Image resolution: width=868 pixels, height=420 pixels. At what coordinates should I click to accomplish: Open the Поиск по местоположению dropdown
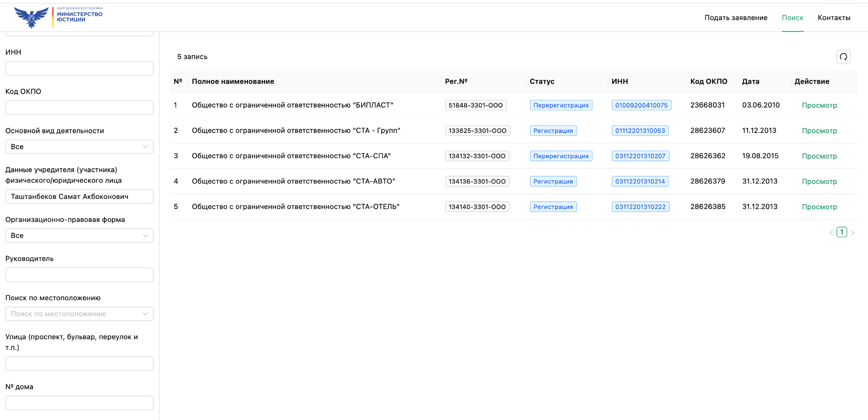[79, 314]
